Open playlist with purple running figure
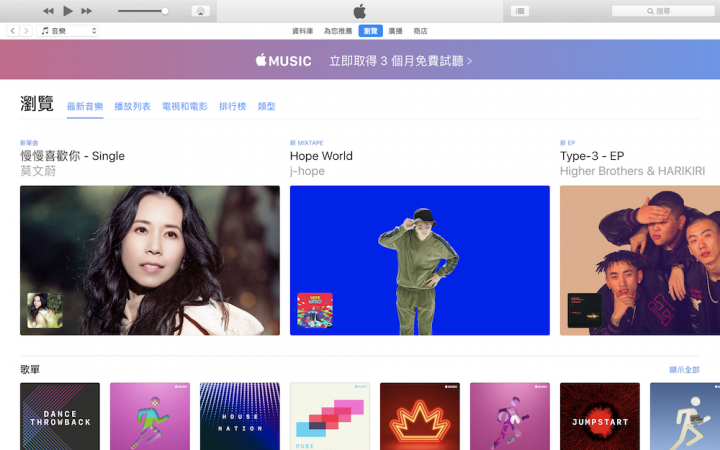This screenshot has height=450, width=720. [x=510, y=416]
